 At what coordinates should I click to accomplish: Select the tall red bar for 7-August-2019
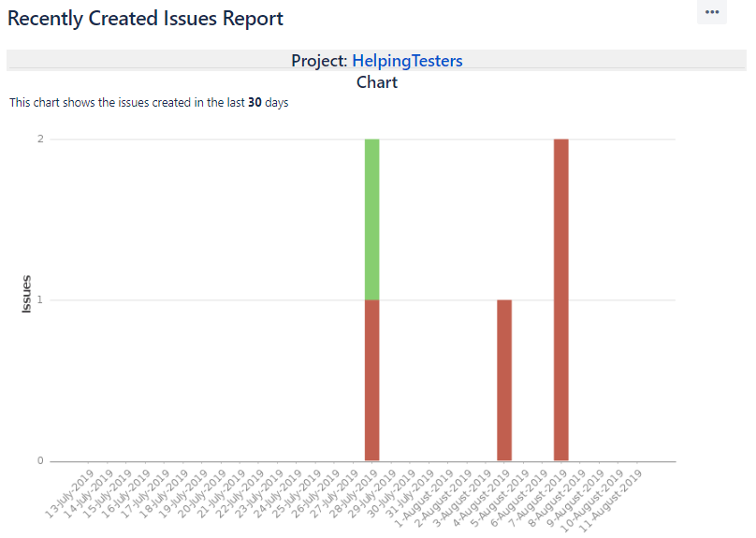[x=560, y=299]
